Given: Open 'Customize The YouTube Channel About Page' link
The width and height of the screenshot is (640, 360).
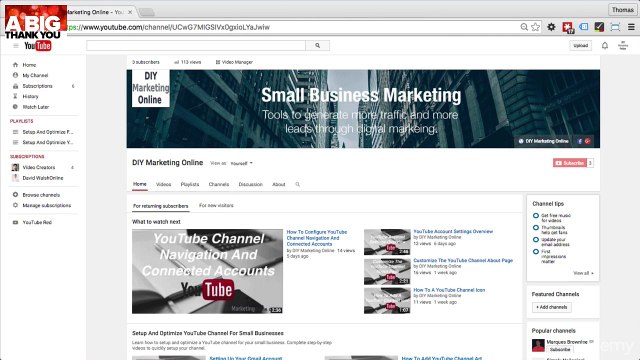Looking at the screenshot, I should (x=463, y=260).
